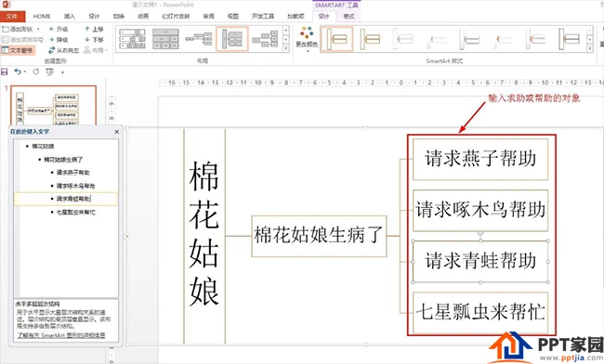The width and height of the screenshot is (604, 364).
Task: Select the highlighted horizontal hierarchy layout thumbnail
Action: 232,39
